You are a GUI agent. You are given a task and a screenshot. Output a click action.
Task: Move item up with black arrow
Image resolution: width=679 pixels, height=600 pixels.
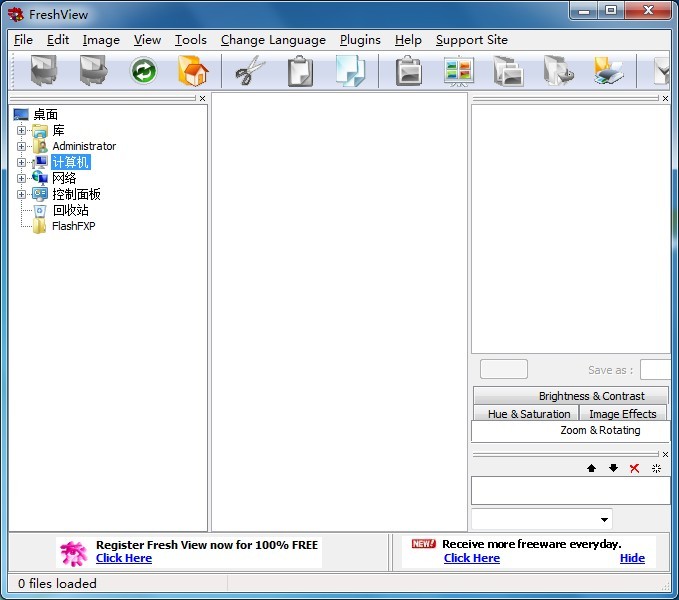click(591, 468)
